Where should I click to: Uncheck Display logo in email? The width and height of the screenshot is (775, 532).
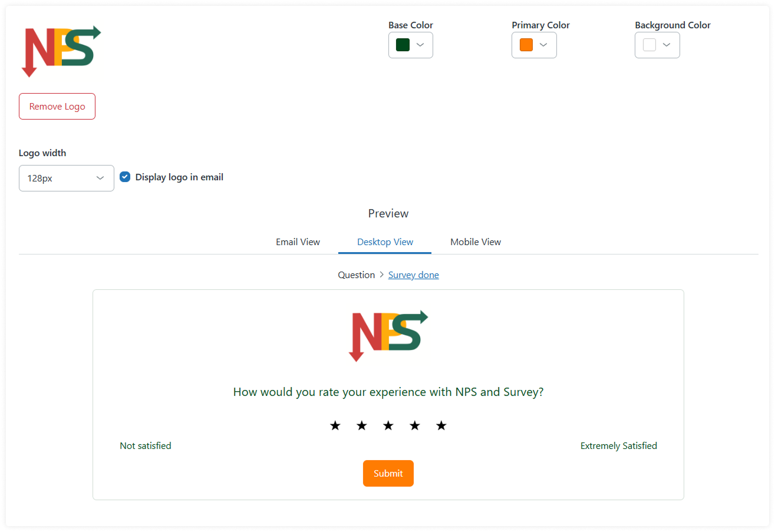[x=125, y=176]
